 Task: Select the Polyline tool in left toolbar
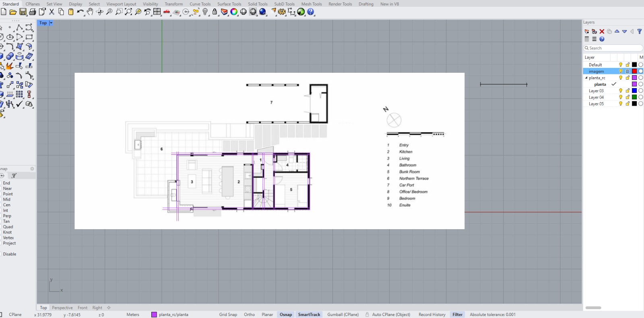(19, 28)
